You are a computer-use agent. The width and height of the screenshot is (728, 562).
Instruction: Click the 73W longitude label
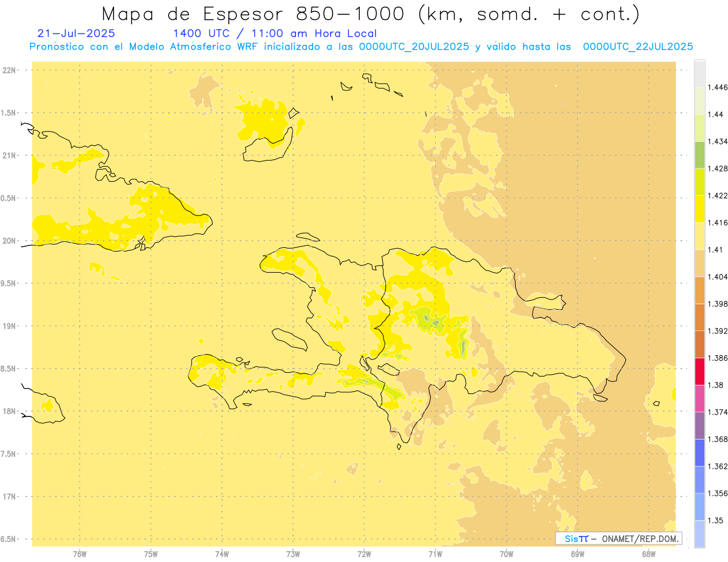click(x=293, y=554)
